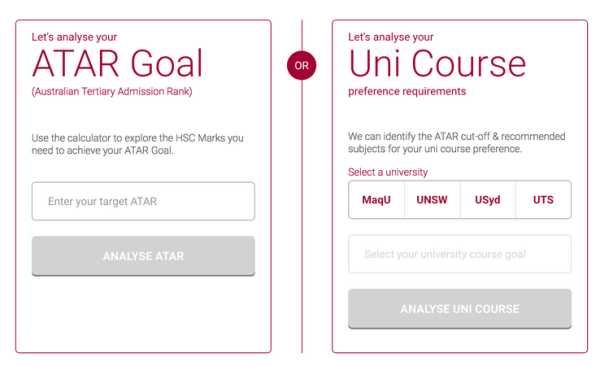The height and width of the screenshot is (366, 600).
Task: Click the HSC Marks calculator description text
Action: [x=137, y=144]
